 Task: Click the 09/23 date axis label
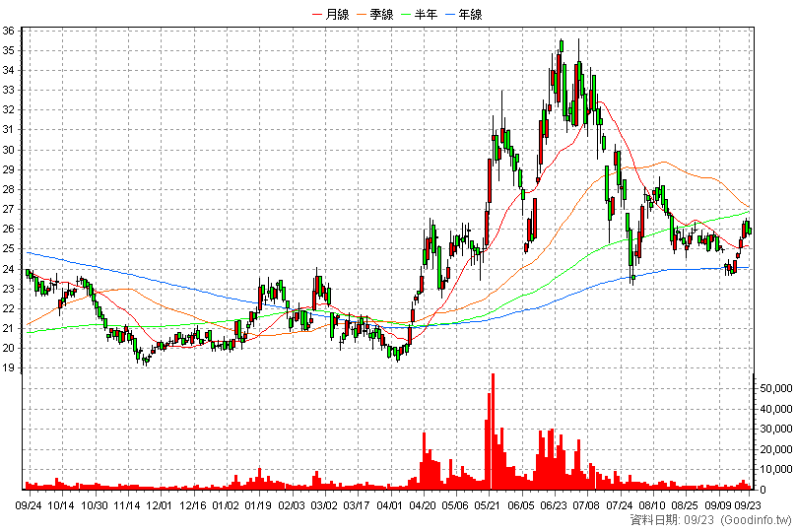(x=748, y=505)
